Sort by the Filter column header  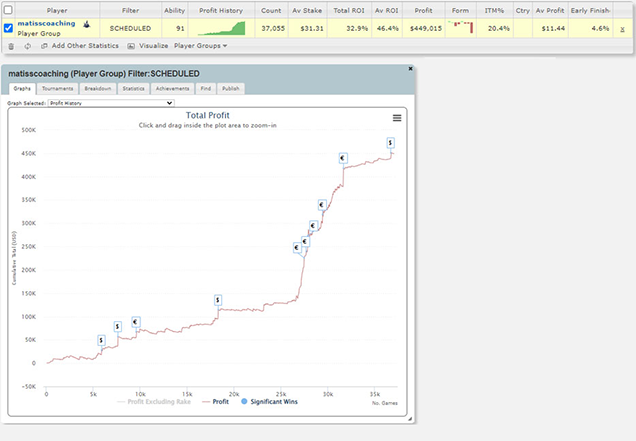coord(131,10)
